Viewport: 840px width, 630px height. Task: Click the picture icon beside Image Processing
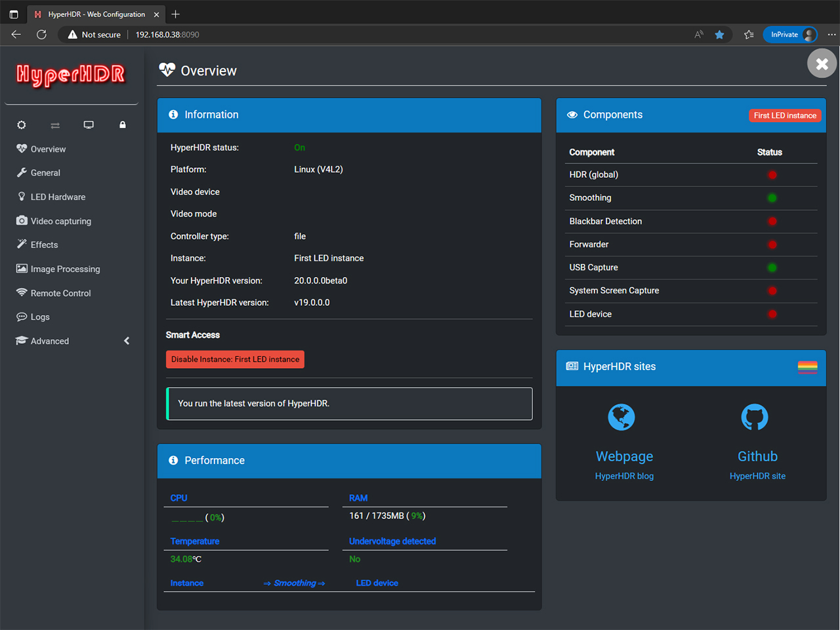point(22,268)
